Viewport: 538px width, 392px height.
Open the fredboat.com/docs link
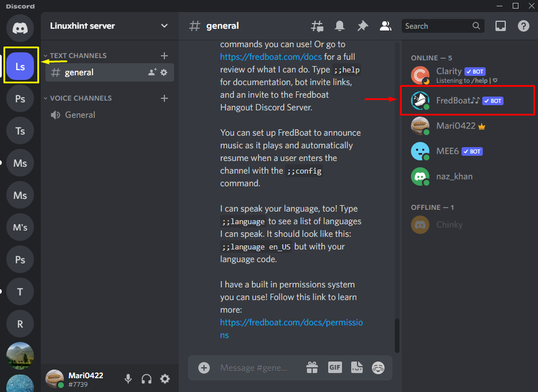click(x=271, y=57)
